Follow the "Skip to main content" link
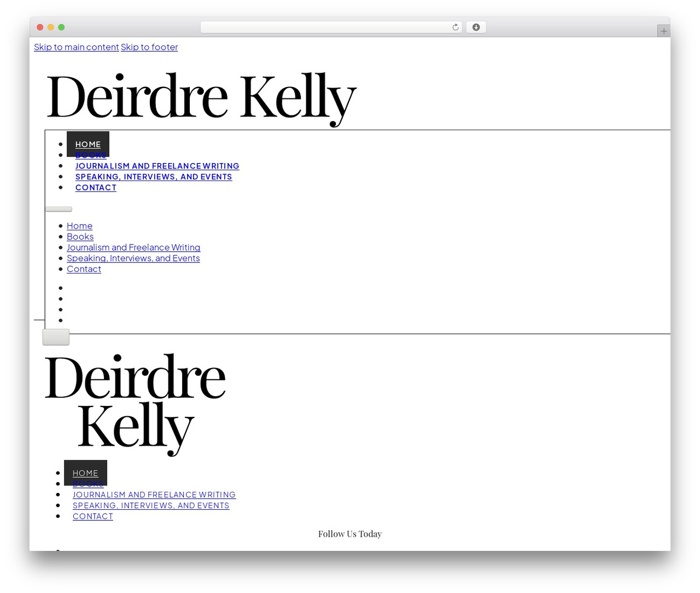700x593 pixels. (76, 47)
